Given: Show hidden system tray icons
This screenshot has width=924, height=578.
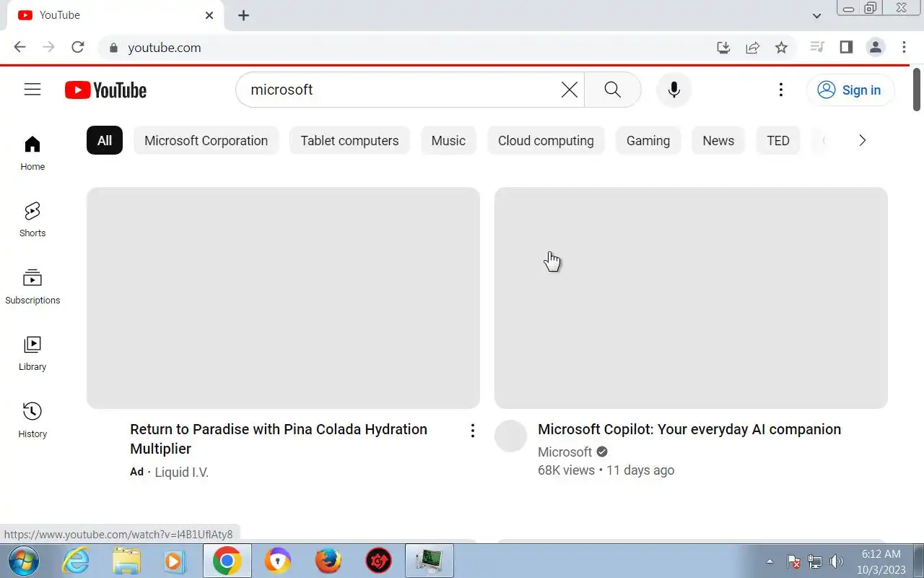Looking at the screenshot, I should pyautogui.click(x=770, y=561).
